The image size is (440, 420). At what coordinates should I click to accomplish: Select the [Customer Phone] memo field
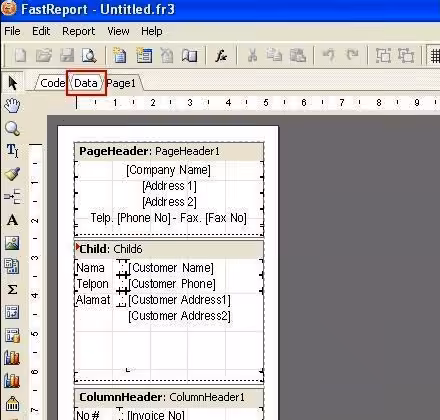click(172, 284)
